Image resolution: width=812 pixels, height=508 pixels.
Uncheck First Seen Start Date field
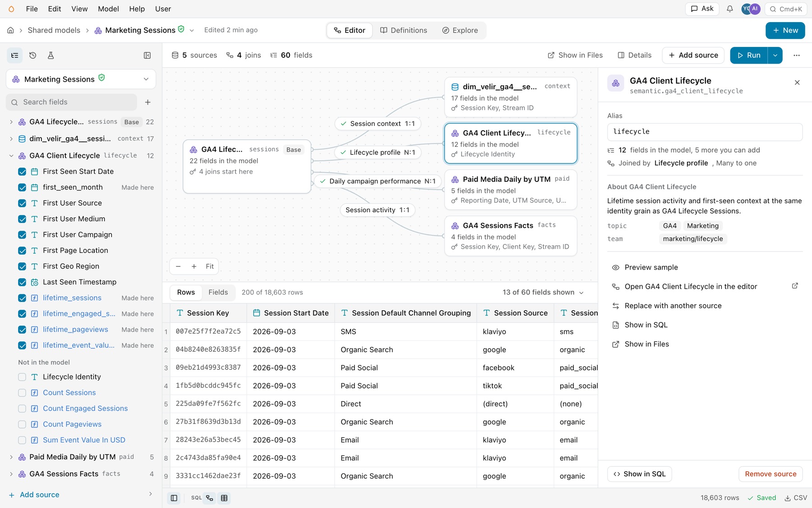coord(22,172)
